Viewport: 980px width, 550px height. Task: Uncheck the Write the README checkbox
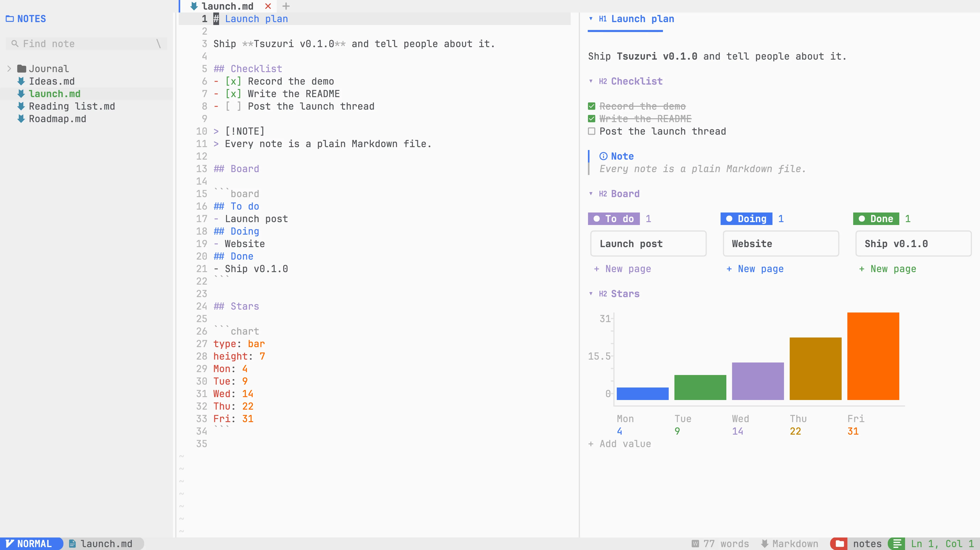[592, 119]
